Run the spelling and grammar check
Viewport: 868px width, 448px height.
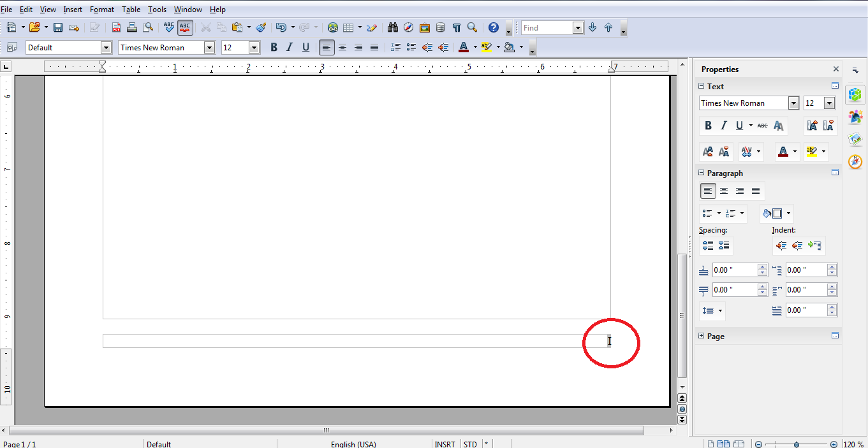[168, 27]
